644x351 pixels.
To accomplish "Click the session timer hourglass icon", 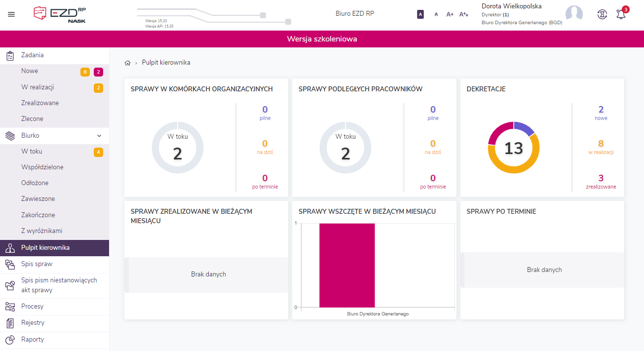I will tap(602, 14).
